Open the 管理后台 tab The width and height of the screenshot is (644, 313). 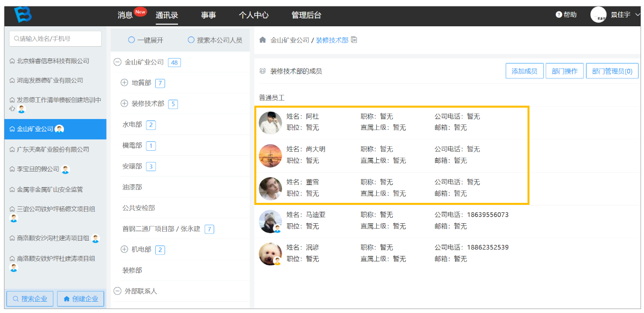[x=306, y=15]
